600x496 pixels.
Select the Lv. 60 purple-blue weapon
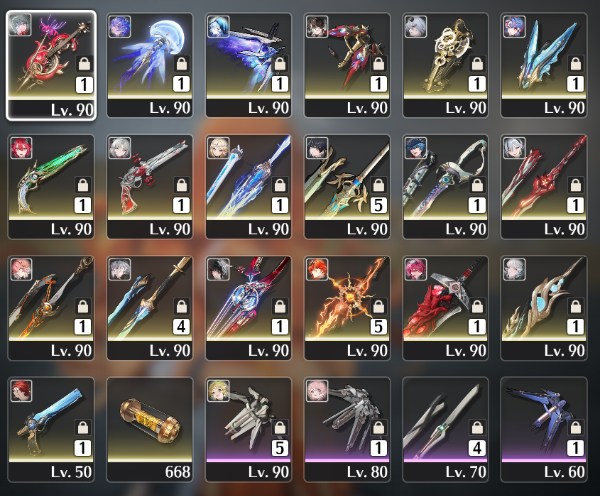[x=544, y=429]
